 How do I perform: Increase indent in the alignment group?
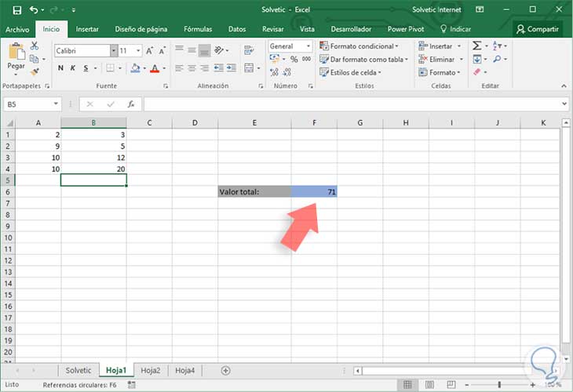[232, 68]
